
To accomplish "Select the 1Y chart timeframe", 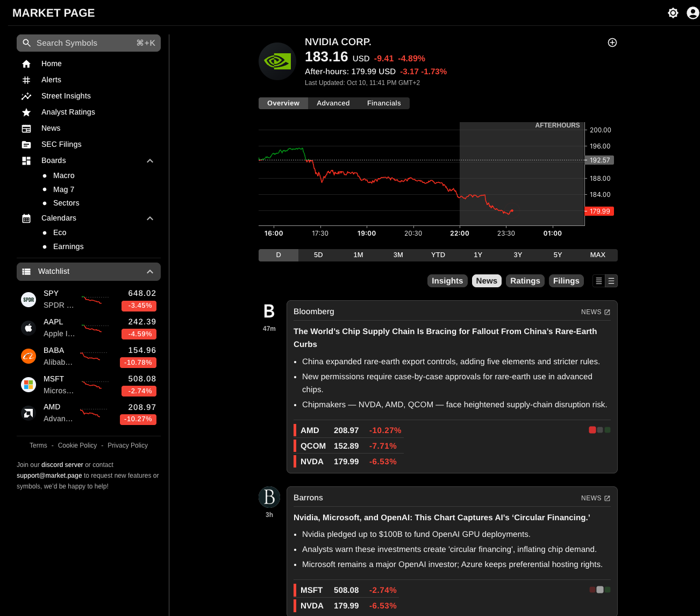I will click(477, 254).
